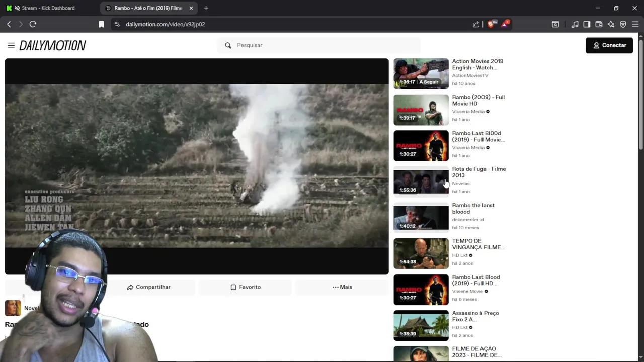Open Brave Rewards triangle icon
The height and width of the screenshot is (362, 644).
(505, 24)
